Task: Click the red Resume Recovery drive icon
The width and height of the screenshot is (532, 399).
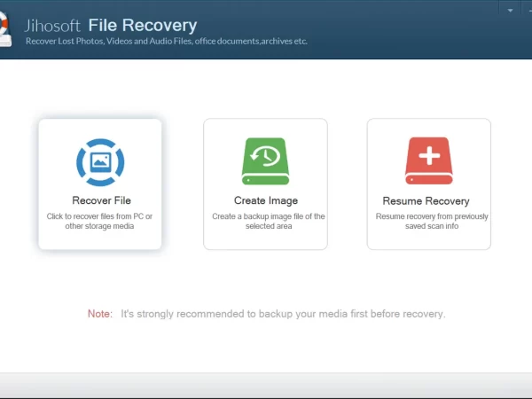Action: click(429, 160)
